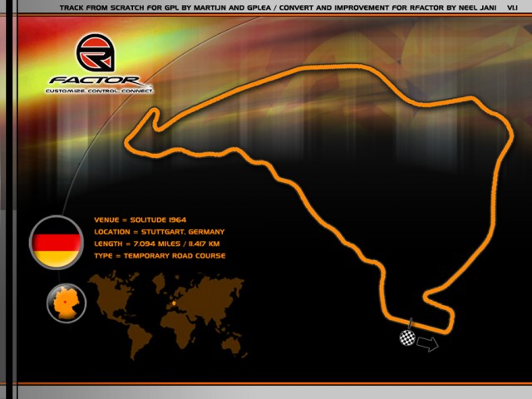Click the 'Length = 7.094 miles / 11.417 km' text

click(x=157, y=244)
